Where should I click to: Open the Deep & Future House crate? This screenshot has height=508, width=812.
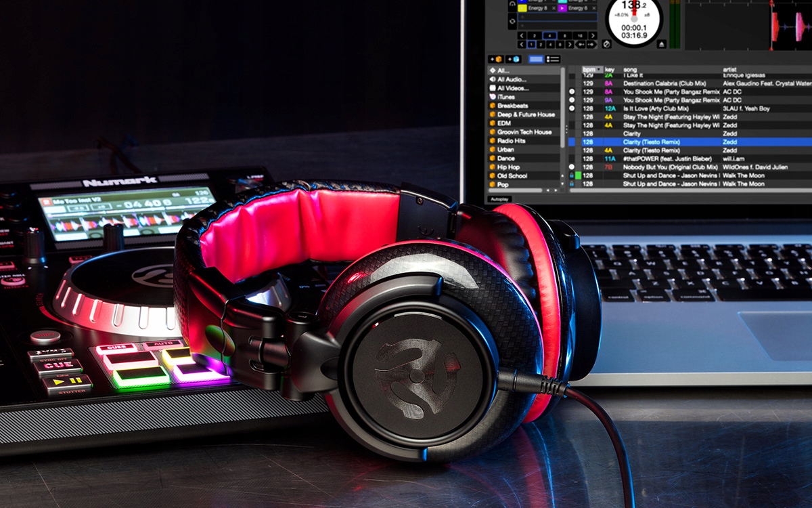point(524,114)
